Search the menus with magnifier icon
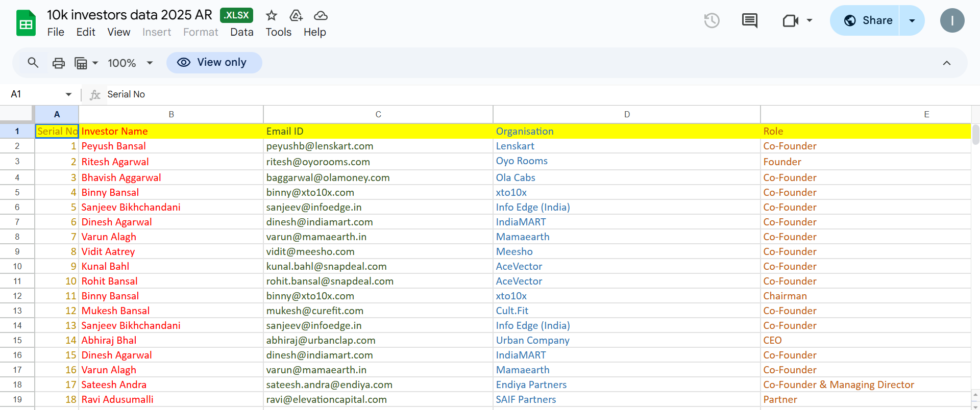Viewport: 980px width, 410px height. [33, 63]
